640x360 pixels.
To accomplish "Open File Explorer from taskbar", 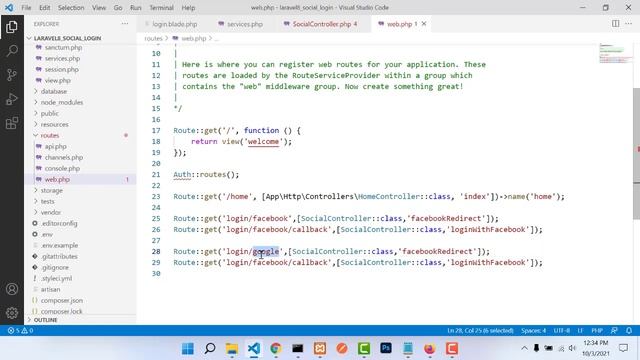I will click(x=232, y=349).
